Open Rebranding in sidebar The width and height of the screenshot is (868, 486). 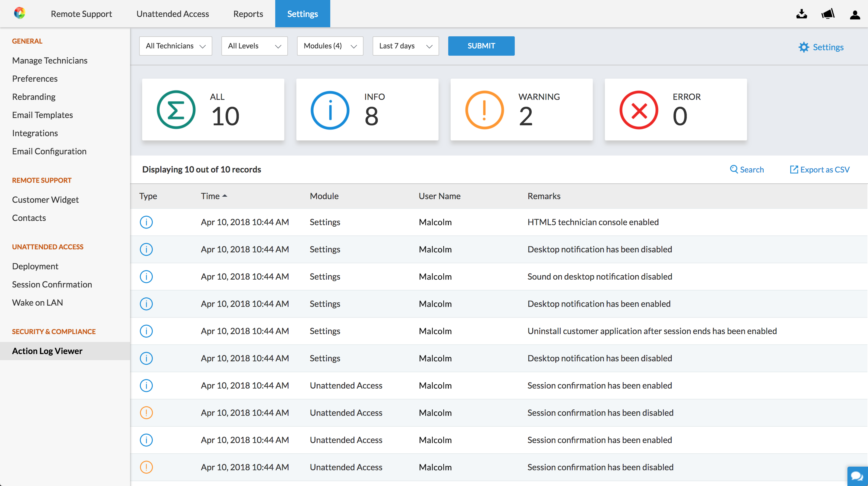click(34, 97)
